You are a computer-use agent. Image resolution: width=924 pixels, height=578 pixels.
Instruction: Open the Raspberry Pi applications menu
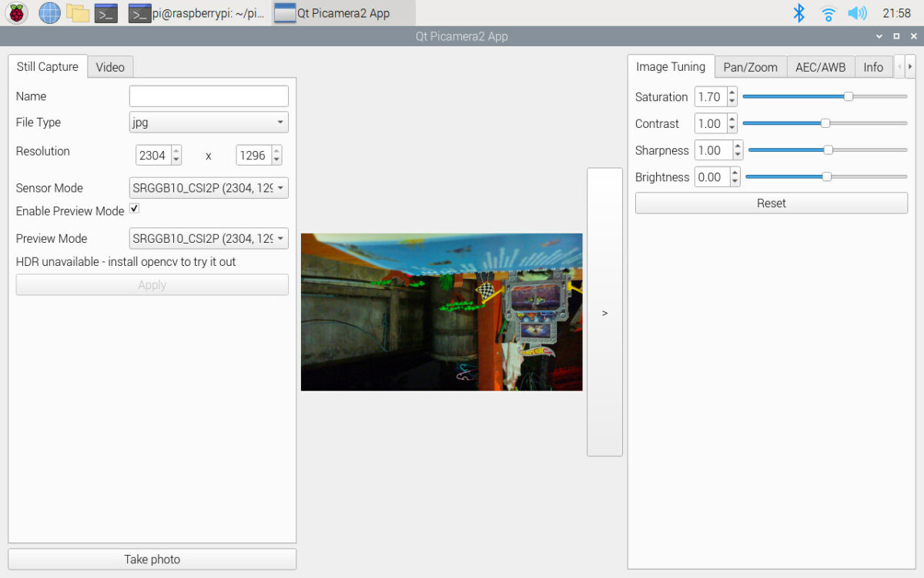pyautogui.click(x=15, y=12)
